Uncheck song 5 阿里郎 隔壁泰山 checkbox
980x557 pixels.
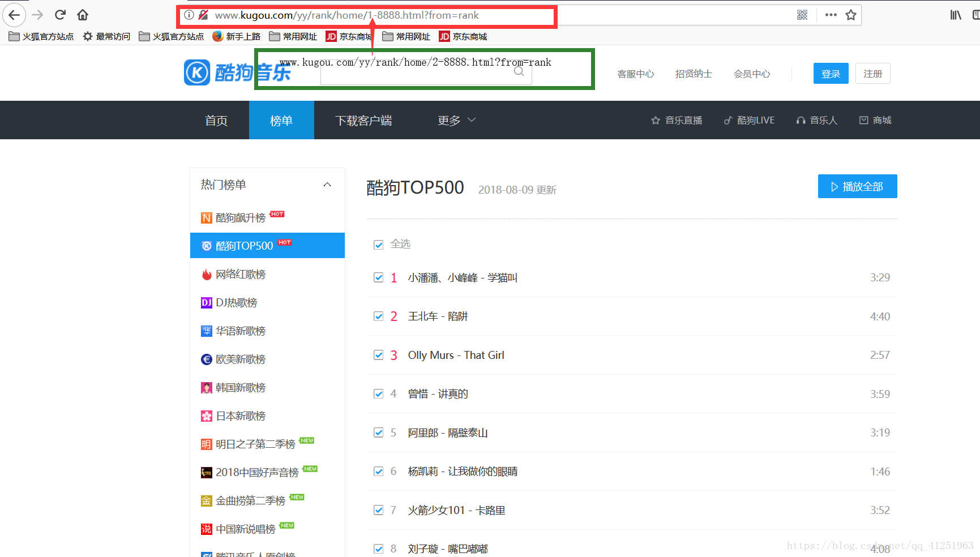[379, 432]
